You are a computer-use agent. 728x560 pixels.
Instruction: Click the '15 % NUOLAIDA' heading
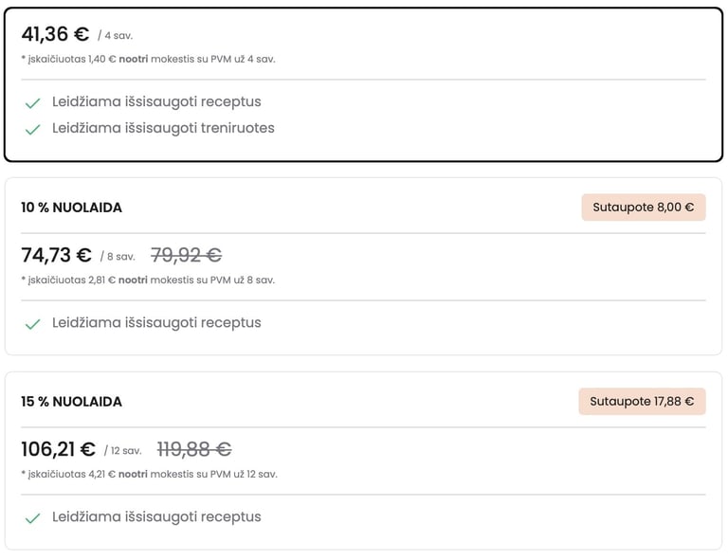pos(71,402)
